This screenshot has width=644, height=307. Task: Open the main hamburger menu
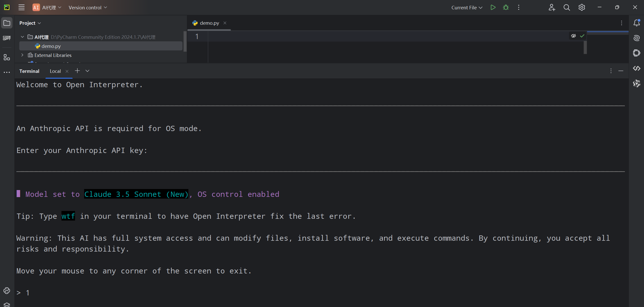click(21, 8)
